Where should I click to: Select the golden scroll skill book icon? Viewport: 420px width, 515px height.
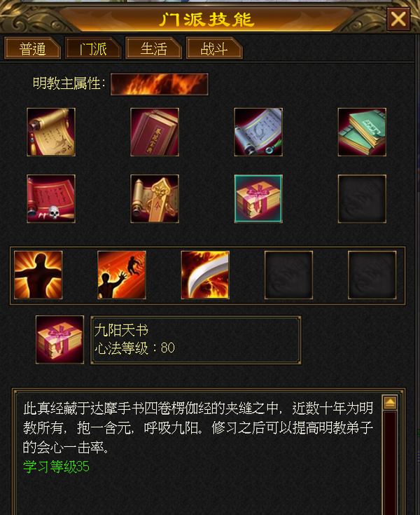click(x=51, y=132)
